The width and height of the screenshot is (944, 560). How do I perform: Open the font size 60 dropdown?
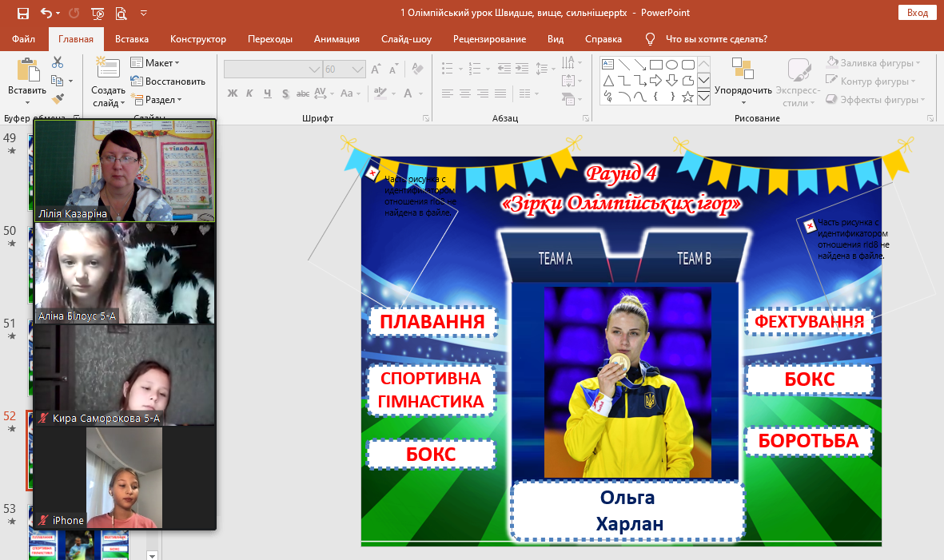click(357, 70)
